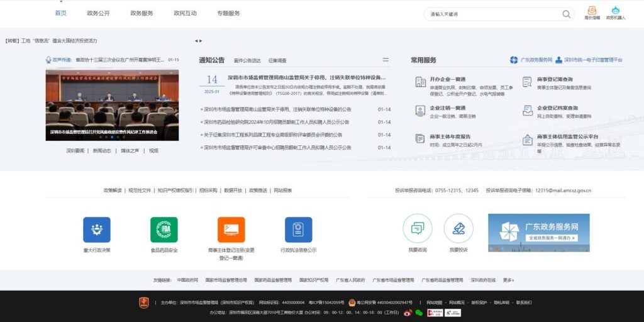Viewport: 644px width, 322px height.
Task: Switch to the 政务公开 menu item
Action: coord(98,13)
